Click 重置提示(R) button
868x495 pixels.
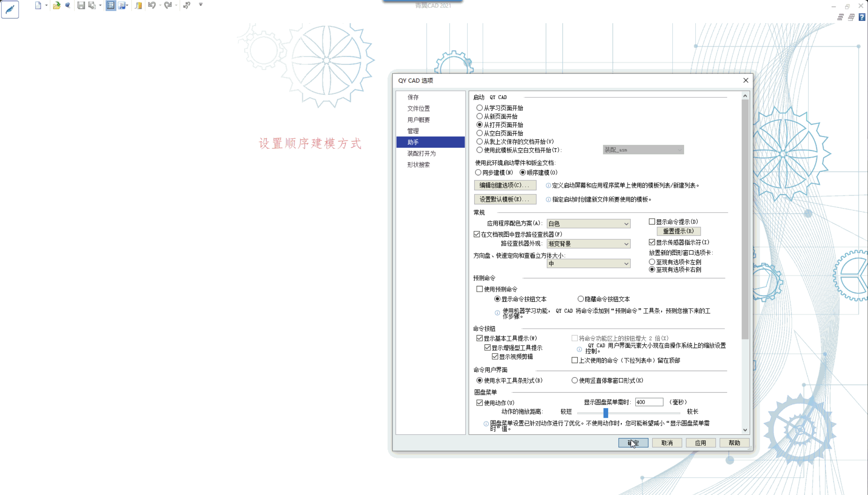[x=678, y=231]
